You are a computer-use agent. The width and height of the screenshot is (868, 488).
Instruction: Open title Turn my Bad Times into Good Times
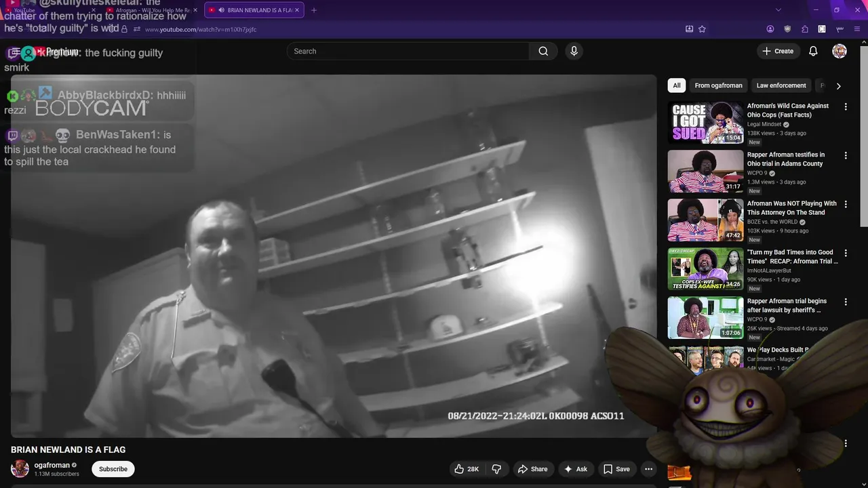point(793,257)
